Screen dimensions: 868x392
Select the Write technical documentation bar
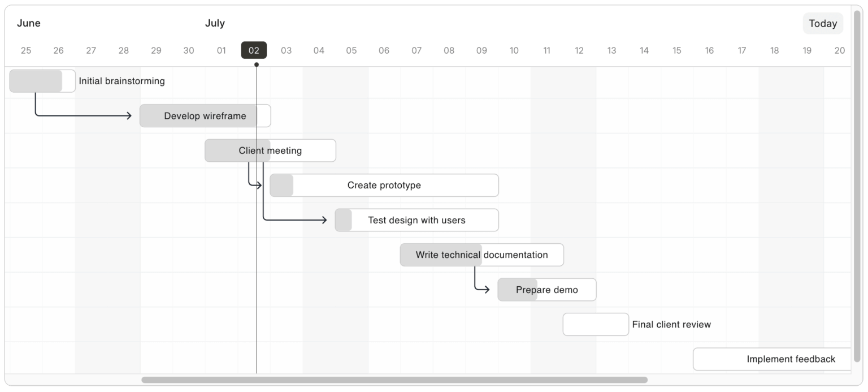pos(482,255)
